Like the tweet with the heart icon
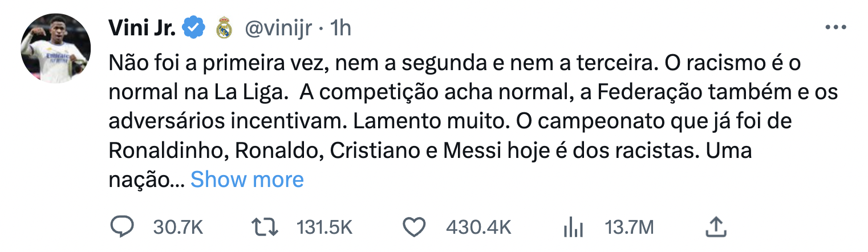Viewport: 868px width, 252px height. coord(415,227)
